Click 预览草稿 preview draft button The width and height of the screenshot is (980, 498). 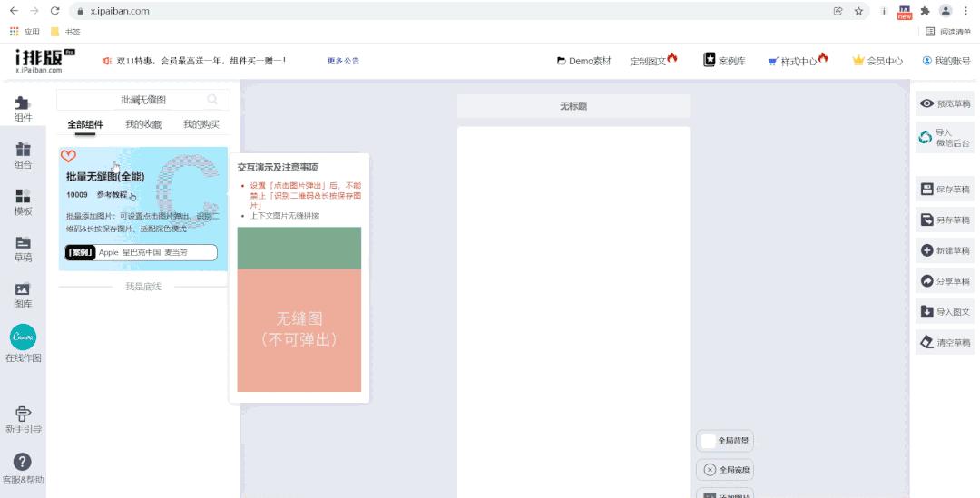tap(945, 103)
